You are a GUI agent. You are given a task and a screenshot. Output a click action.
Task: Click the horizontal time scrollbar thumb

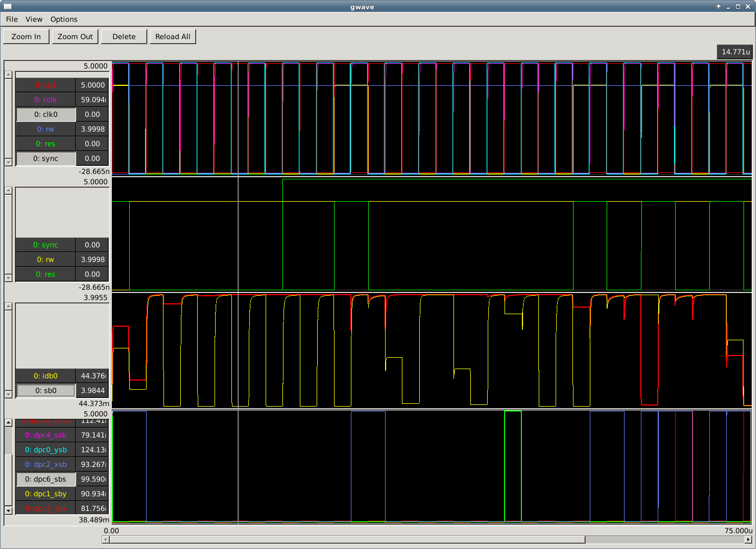pos(348,540)
